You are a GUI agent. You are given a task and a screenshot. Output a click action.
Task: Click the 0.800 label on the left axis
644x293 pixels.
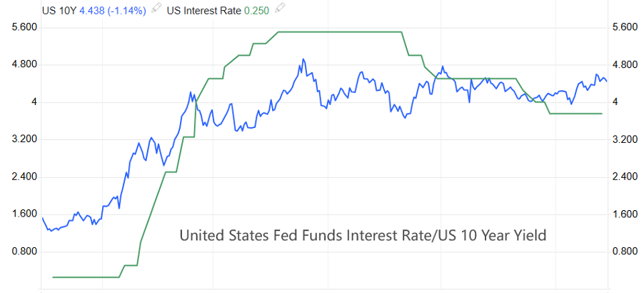(26, 252)
